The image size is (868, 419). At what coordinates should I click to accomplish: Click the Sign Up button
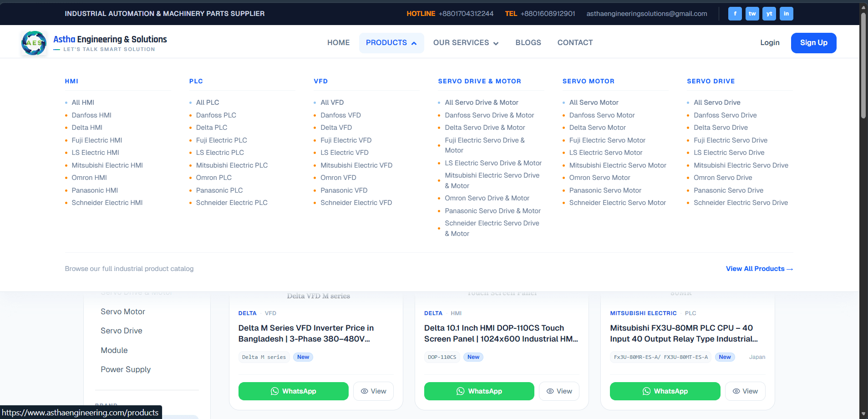(x=813, y=43)
